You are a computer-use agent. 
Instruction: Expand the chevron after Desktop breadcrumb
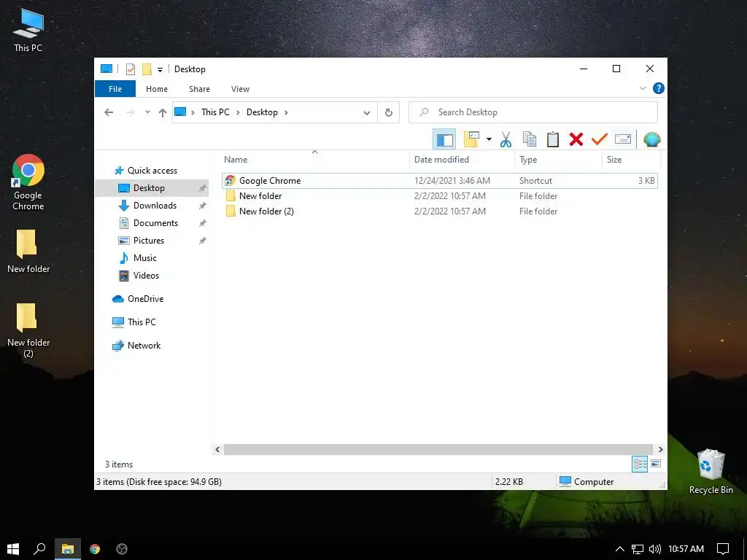point(286,112)
